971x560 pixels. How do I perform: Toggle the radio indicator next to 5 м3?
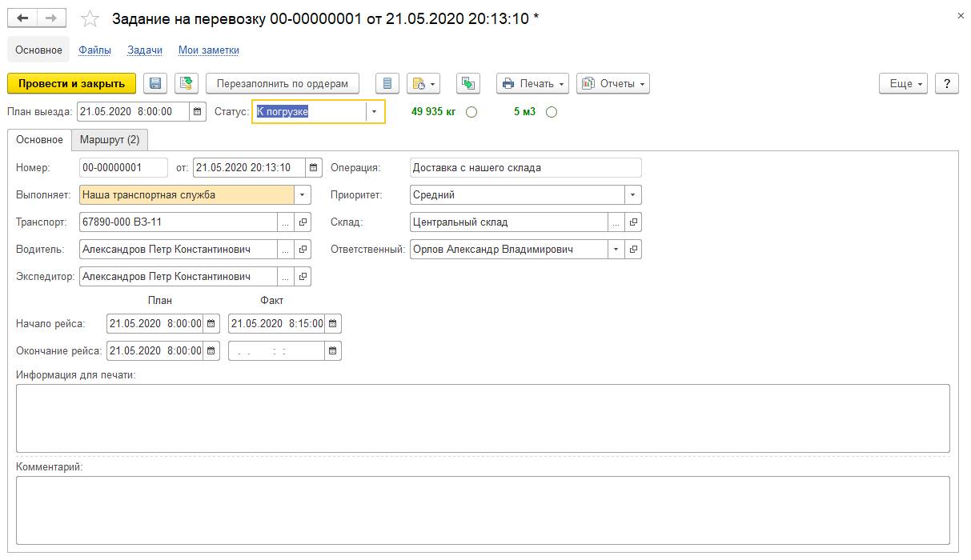coord(551,112)
